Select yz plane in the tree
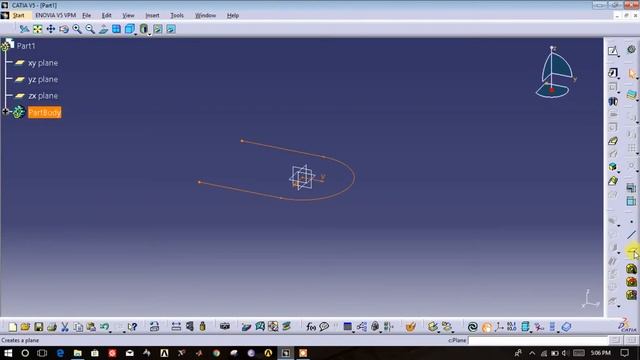Image resolution: width=640 pixels, height=360 pixels. [x=43, y=80]
